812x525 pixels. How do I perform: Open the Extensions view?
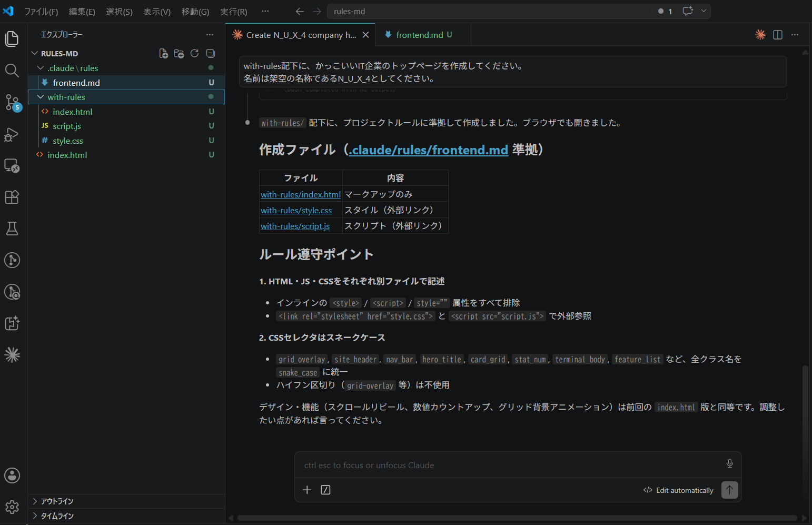[12, 197]
